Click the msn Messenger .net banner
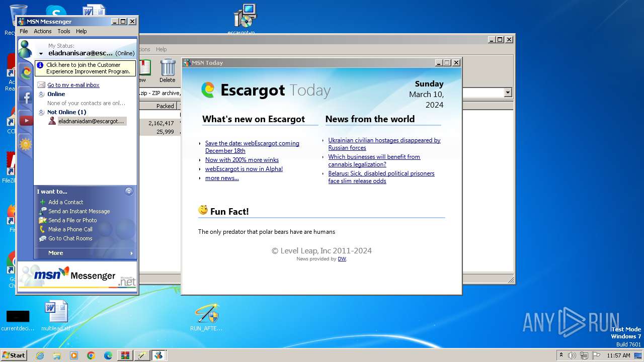Image resolution: width=644 pixels, height=362 pixels. [x=77, y=276]
